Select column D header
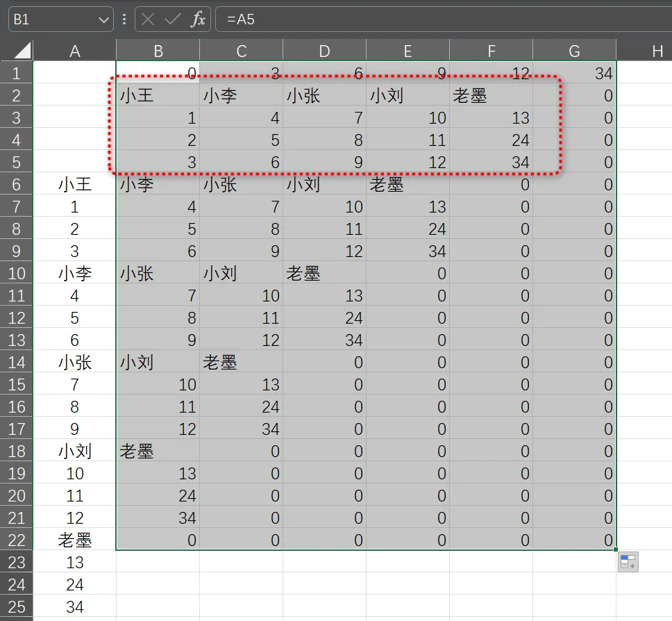This screenshot has height=621, width=672. [324, 51]
